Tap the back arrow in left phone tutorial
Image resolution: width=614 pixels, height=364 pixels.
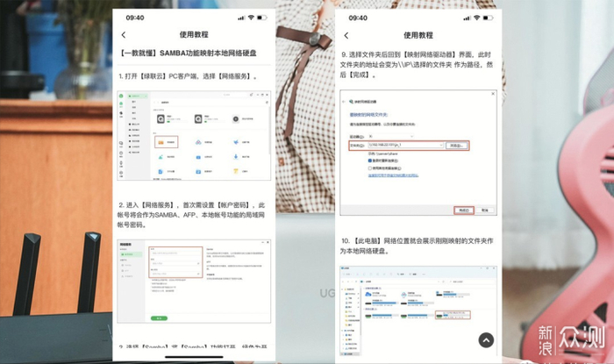(x=124, y=35)
